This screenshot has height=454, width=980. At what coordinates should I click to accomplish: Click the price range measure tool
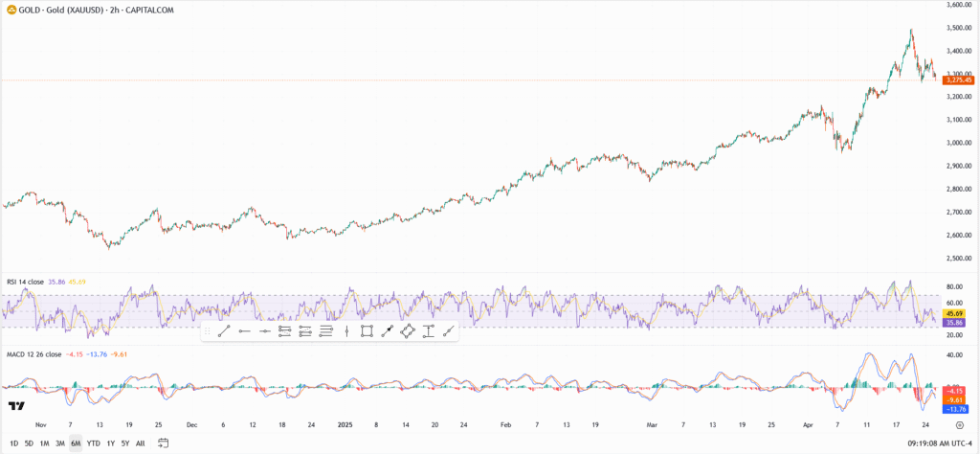[428, 331]
